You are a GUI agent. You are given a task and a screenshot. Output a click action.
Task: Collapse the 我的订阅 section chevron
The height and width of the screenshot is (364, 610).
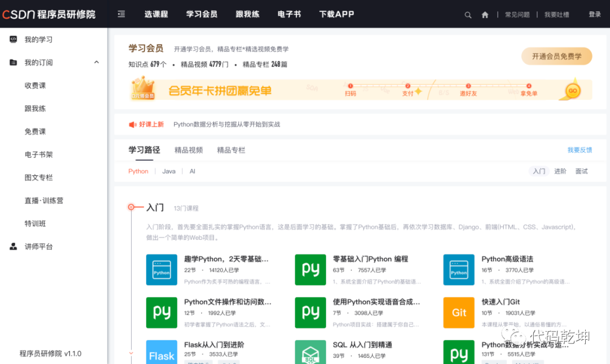click(x=97, y=62)
